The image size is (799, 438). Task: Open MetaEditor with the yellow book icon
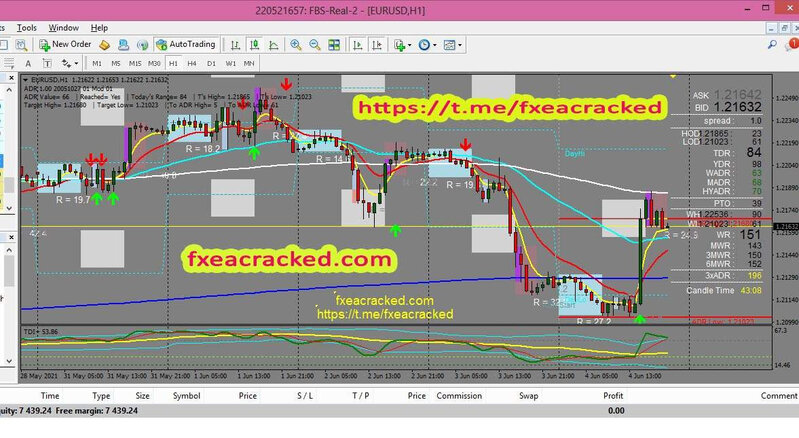(104, 45)
